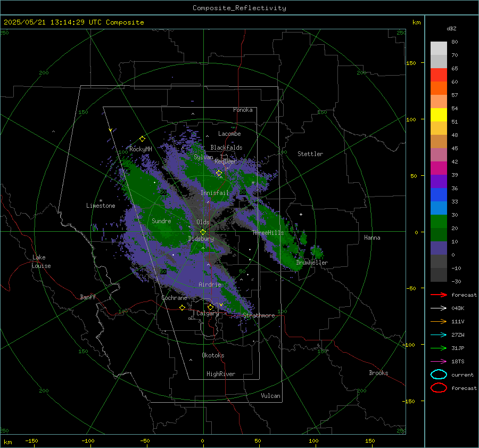The height and width of the screenshot is (448, 479).
Task: Click the Banff town label
Action: tap(88, 297)
